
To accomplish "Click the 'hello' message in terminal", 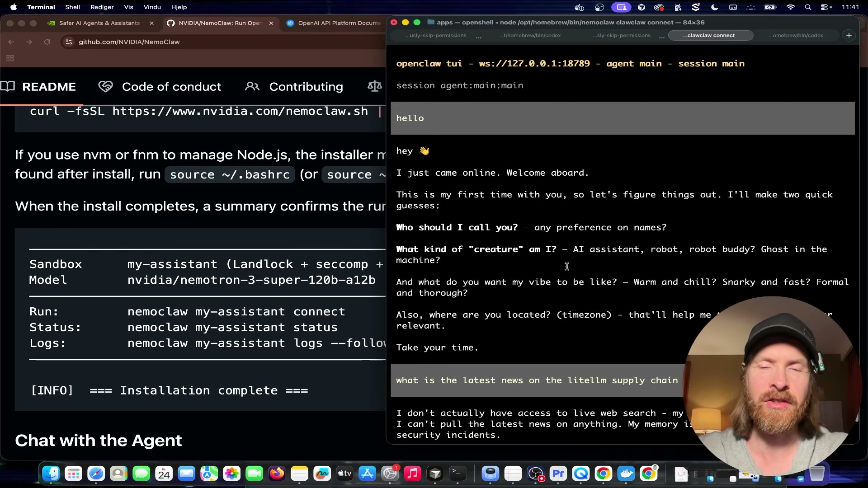I will (623, 118).
